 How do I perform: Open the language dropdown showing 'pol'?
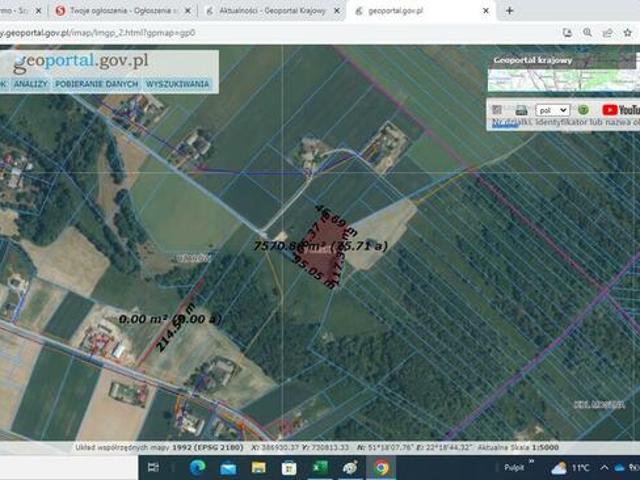point(552,110)
